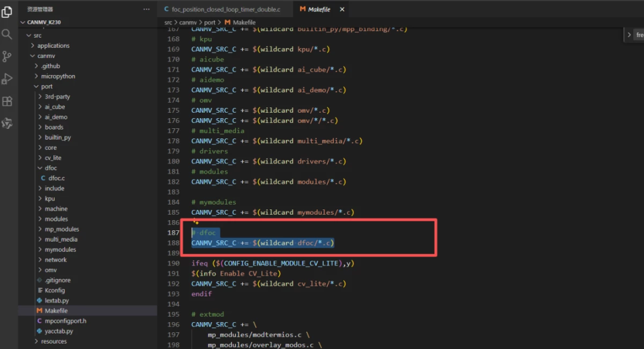Open the Source Control view
Viewport: 644px width, 349px height.
pyautogui.click(x=7, y=57)
